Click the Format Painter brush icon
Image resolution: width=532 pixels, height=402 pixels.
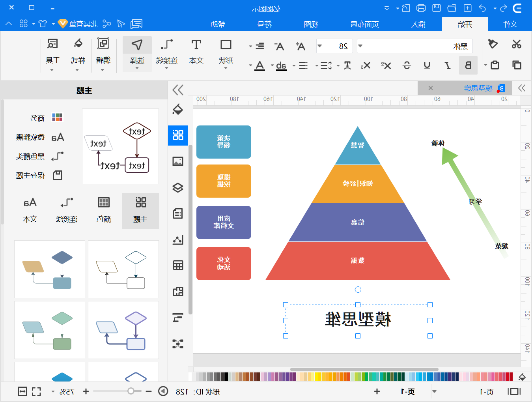pos(493,44)
